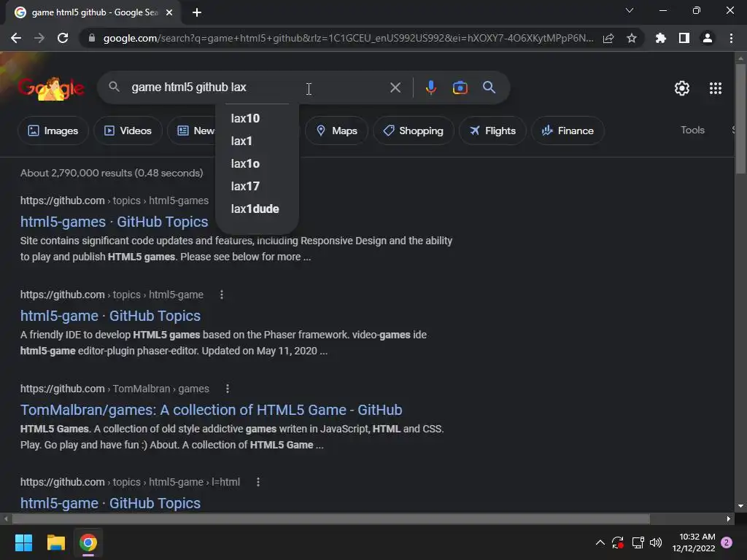Click the horizontal scrollbar thumb
The height and width of the screenshot is (560, 747).
point(331,518)
